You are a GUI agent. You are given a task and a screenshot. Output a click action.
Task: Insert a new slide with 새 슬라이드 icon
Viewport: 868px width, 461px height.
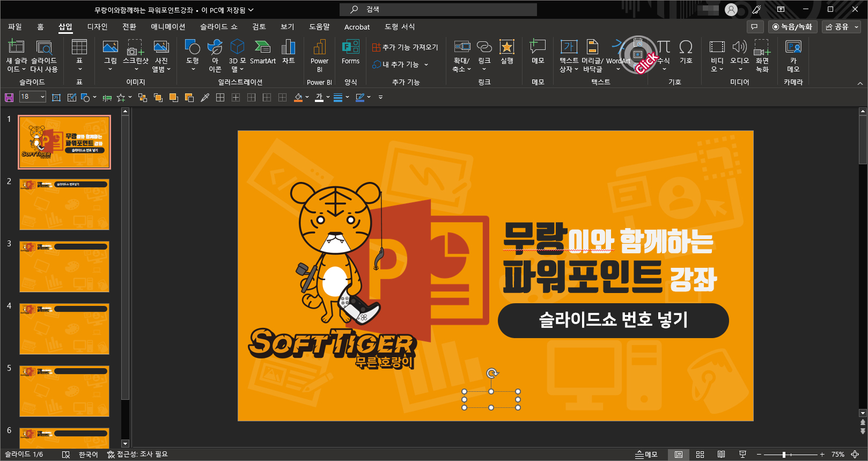[16, 47]
